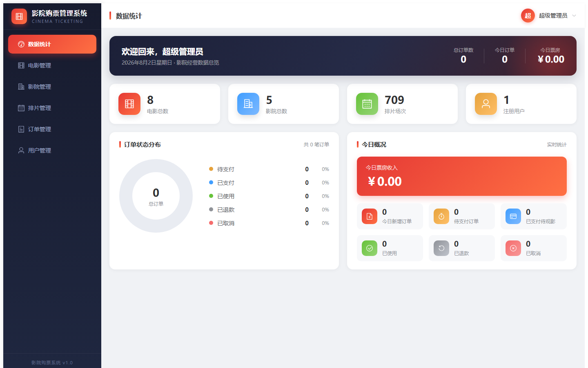Click the cinema ticketing logo icon
This screenshot has width=588, height=368.
(19, 16)
